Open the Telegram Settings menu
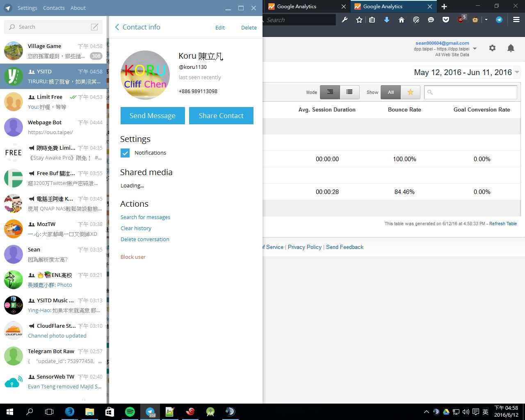Screen dimensions: 525x420 point(27,8)
